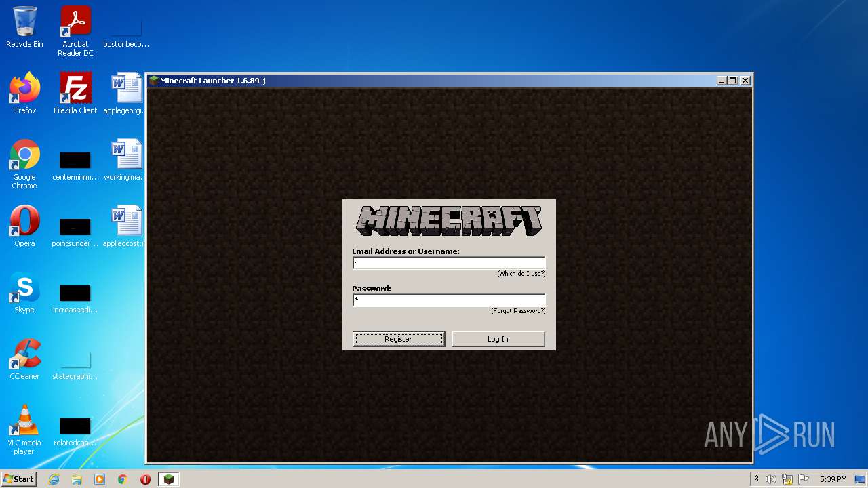The width and height of the screenshot is (868, 488).
Task: Select the pointsunder desktop file
Action: click(75, 232)
